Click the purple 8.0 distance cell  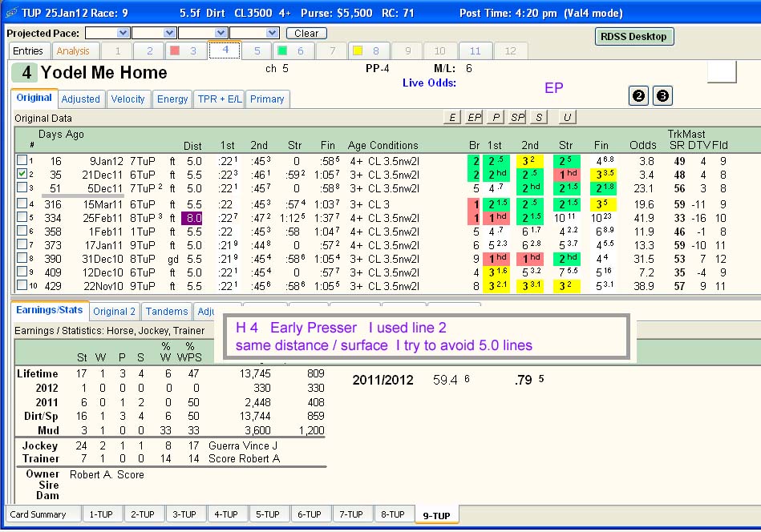192,218
